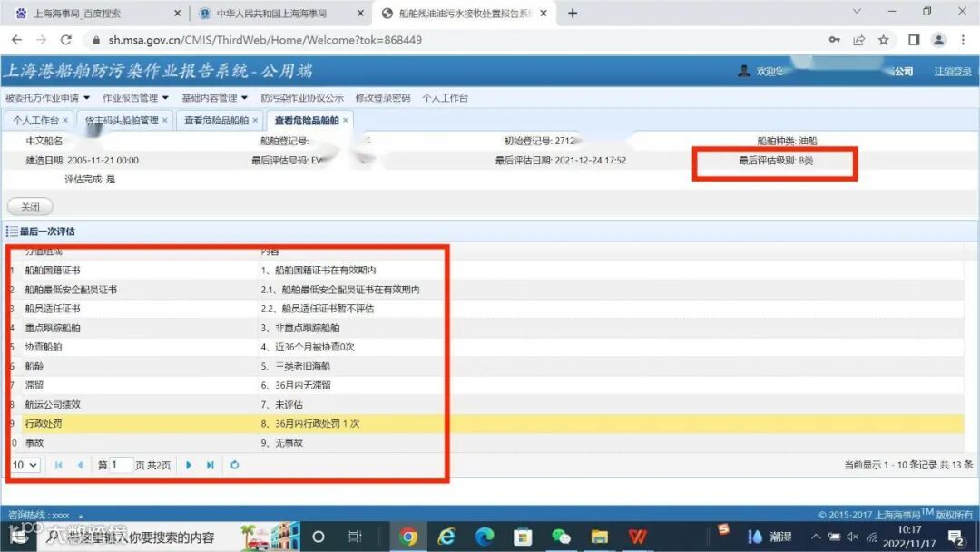Click the 注销登录 logout link
The height and width of the screenshot is (552, 980).
click(953, 72)
